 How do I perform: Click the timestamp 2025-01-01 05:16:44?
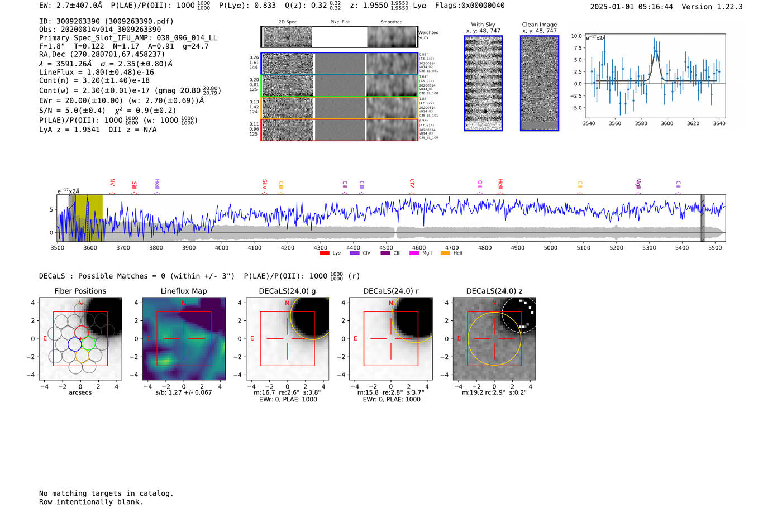click(632, 7)
